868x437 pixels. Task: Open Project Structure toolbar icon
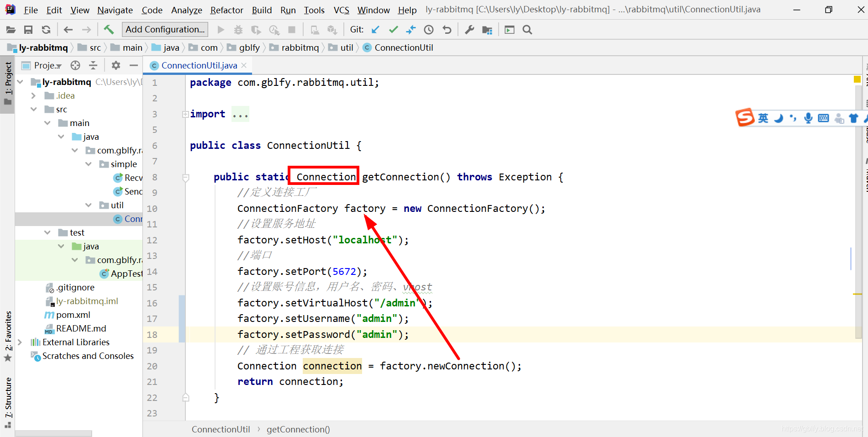tap(487, 30)
